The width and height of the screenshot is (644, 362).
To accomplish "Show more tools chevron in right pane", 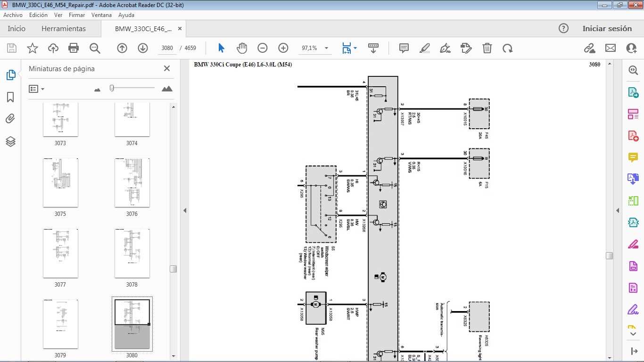I will click(x=633, y=333).
